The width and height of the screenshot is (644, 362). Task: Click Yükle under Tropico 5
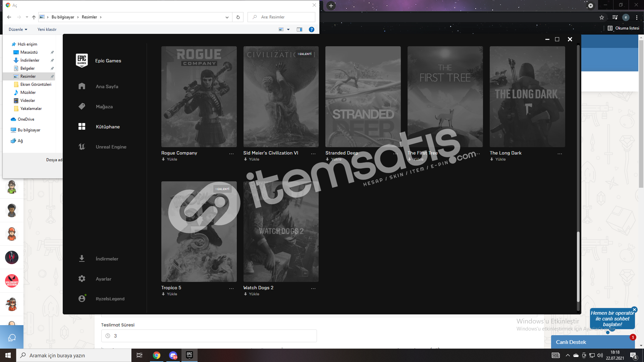[169, 294]
